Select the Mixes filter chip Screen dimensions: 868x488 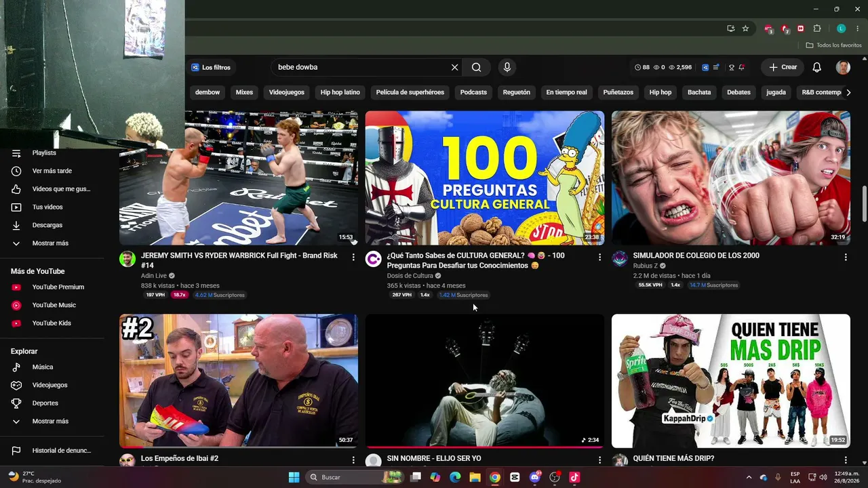pyautogui.click(x=244, y=92)
